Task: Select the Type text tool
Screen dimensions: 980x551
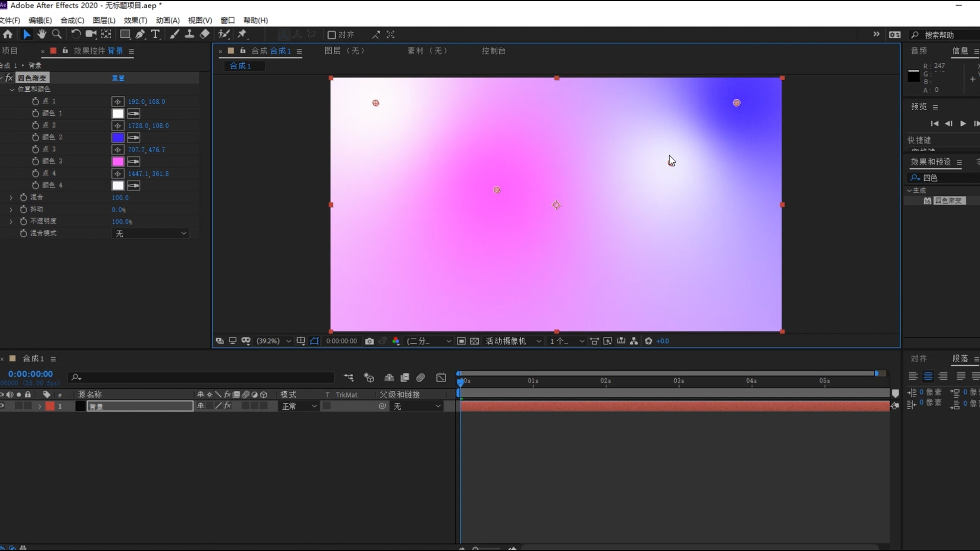Action: [155, 34]
